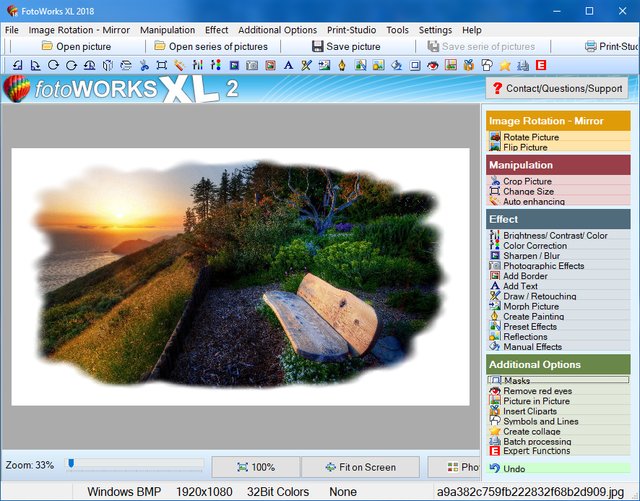The image size is (640, 501).
Task: Click the Symbols and Lines shapes toolbar icon
Action: (487, 65)
